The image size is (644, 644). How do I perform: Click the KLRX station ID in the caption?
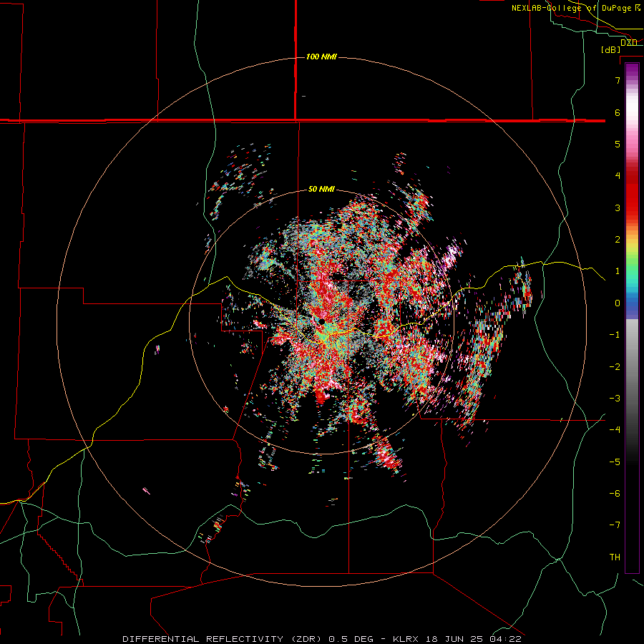tap(405, 639)
